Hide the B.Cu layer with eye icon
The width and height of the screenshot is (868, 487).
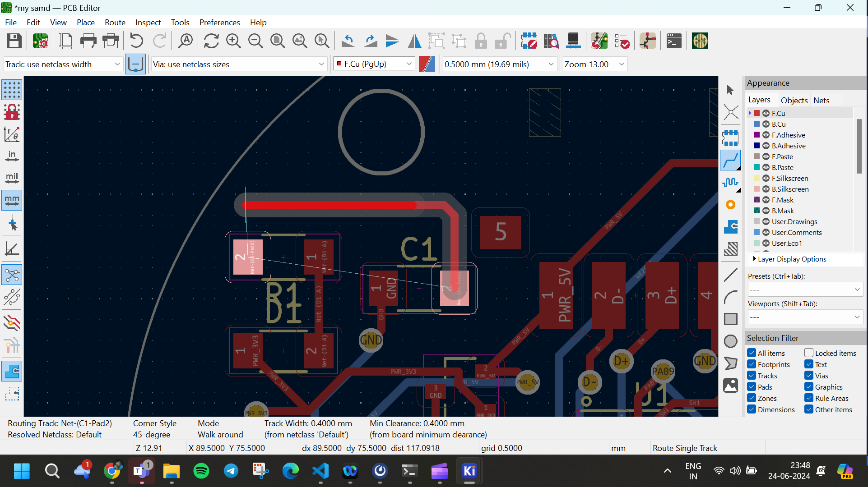pos(766,124)
